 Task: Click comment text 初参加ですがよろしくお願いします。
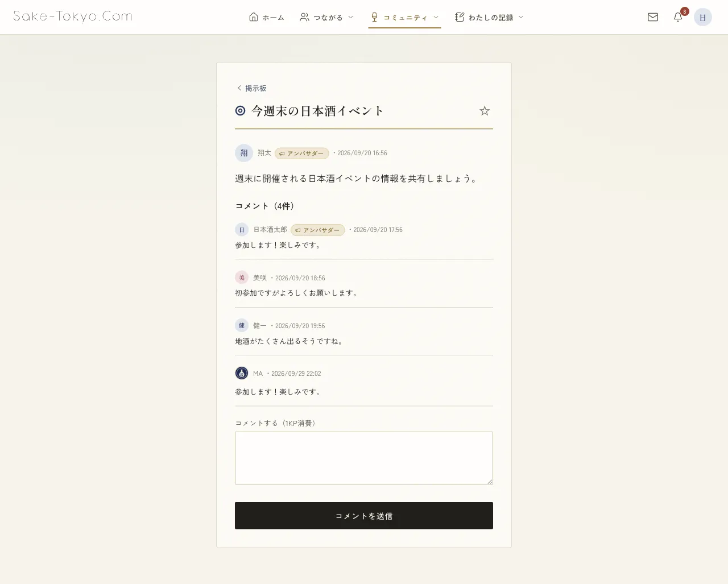click(297, 293)
